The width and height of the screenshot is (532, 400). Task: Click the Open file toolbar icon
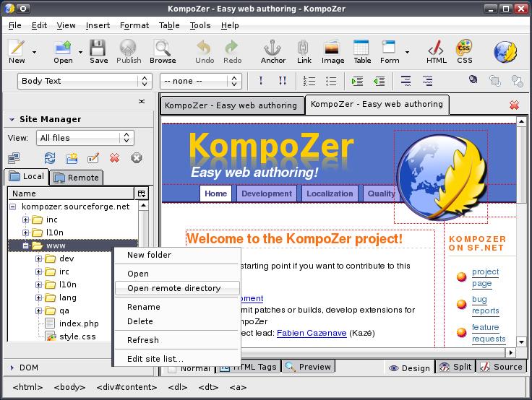63,51
